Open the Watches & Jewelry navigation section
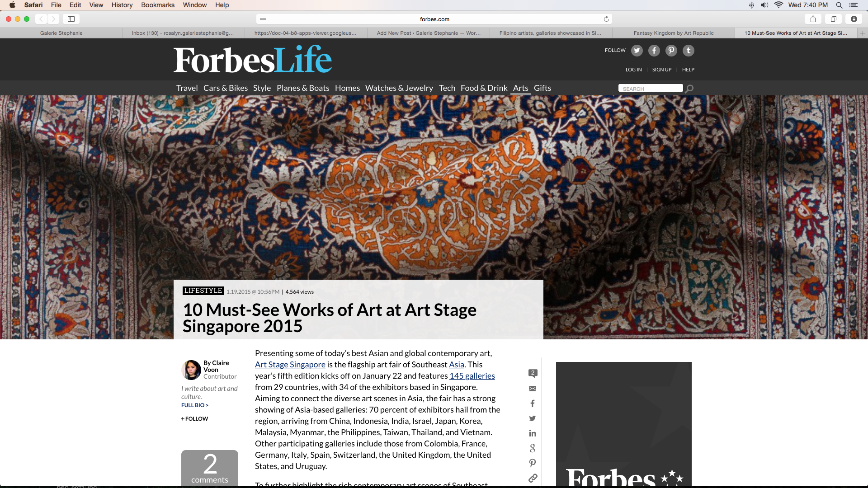 pos(399,88)
